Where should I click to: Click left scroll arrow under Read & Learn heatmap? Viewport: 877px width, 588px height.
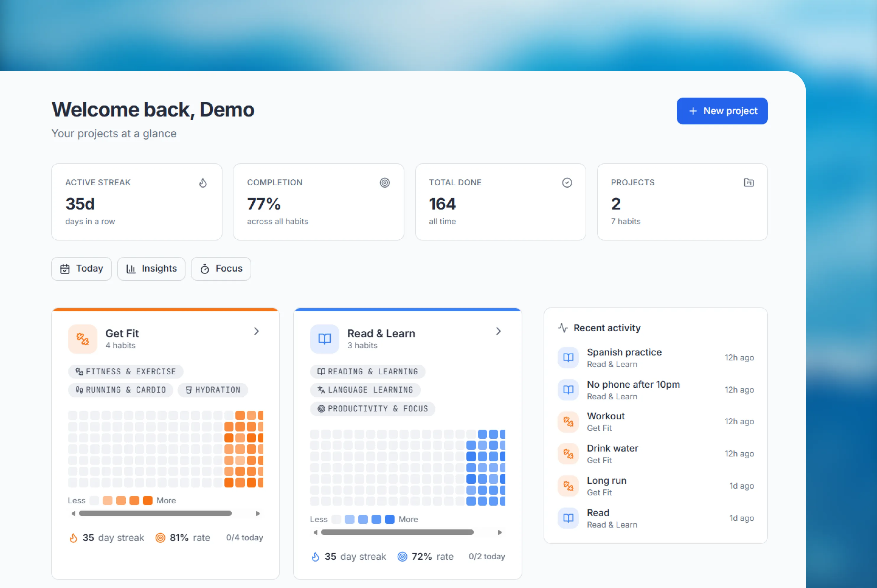316,532
